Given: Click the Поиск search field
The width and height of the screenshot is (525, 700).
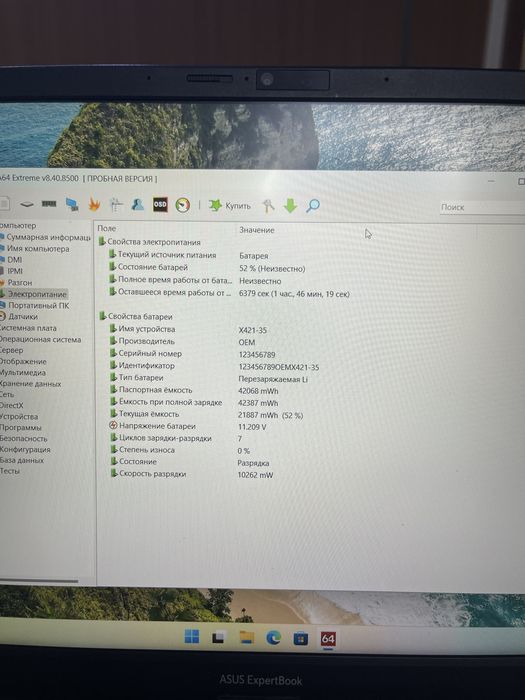Looking at the screenshot, I should coord(482,207).
